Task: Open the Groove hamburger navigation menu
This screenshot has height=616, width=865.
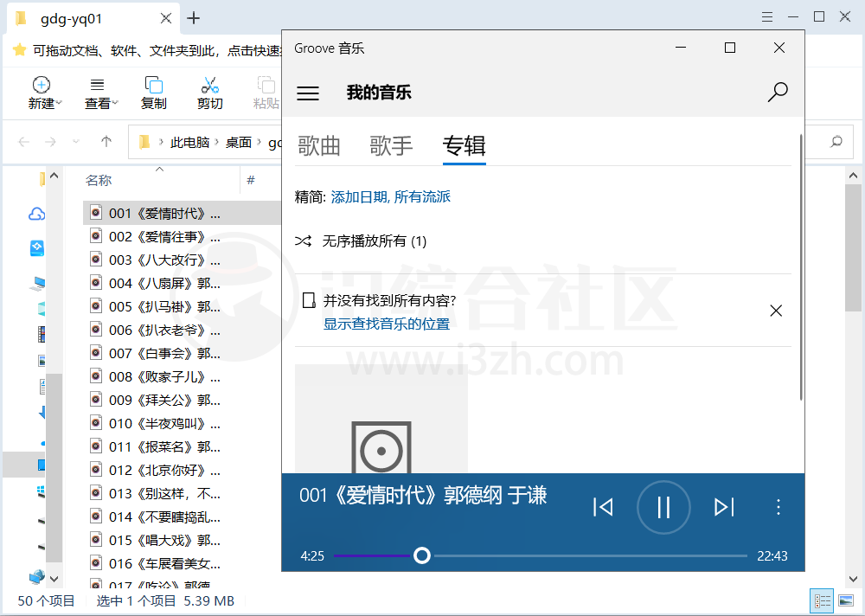Action: [308, 93]
